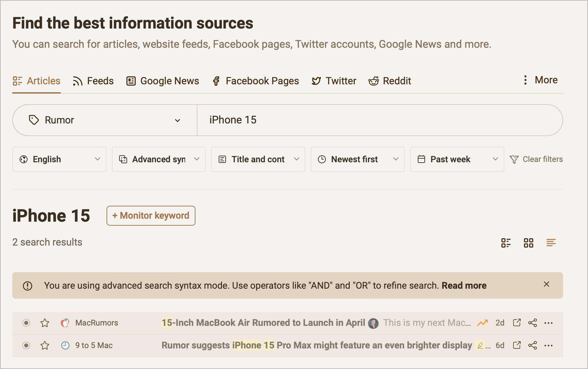Star the 9 to 5 Mac article

[45, 345]
